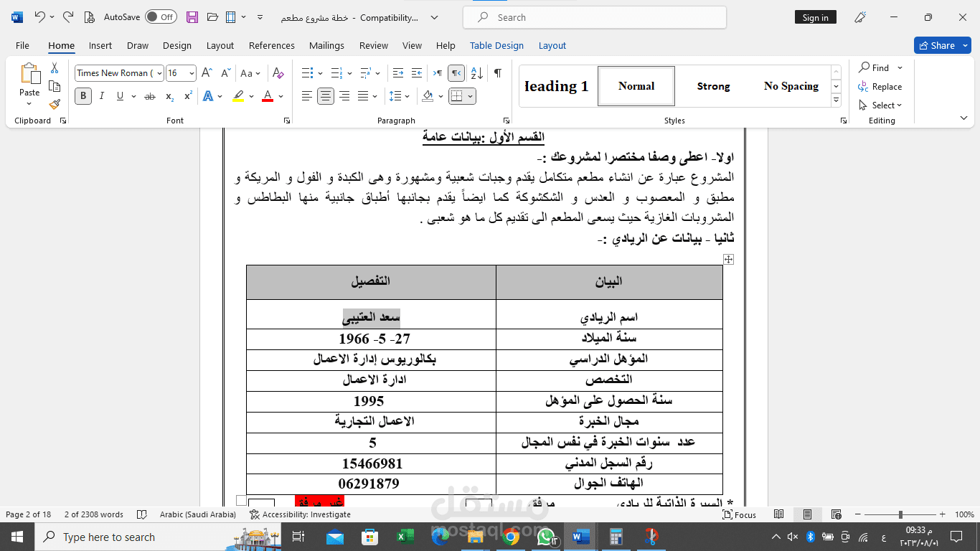Viewport: 980px width, 551px height.
Task: Click the Save floppy disk icon
Action: pos(192,17)
